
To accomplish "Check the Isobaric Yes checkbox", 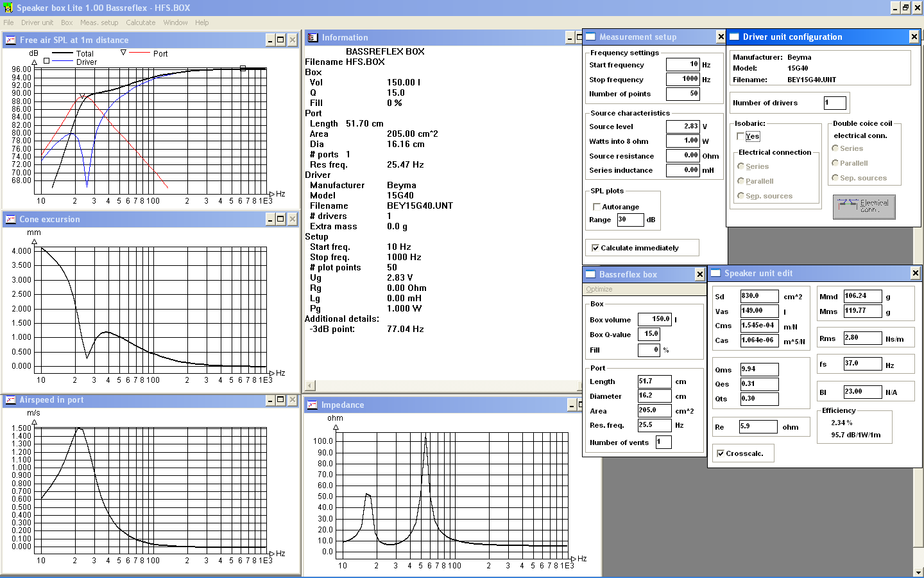I will click(741, 136).
